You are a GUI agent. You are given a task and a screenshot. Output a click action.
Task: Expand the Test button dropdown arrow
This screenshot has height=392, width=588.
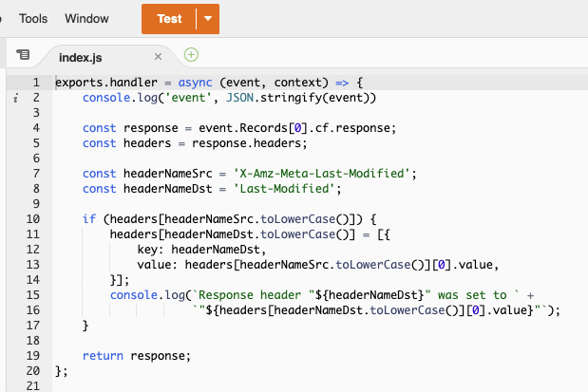click(x=207, y=19)
